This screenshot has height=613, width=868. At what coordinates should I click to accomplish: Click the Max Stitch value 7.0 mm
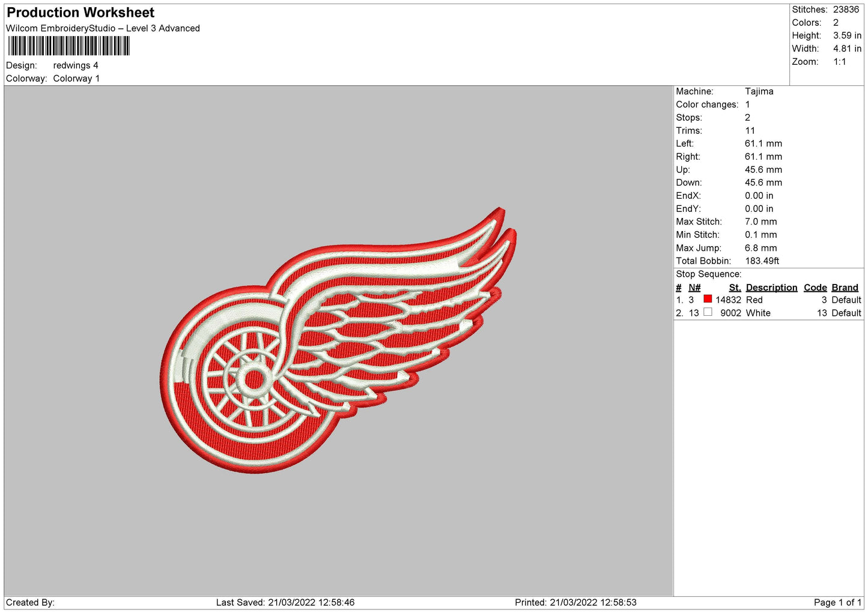click(761, 222)
